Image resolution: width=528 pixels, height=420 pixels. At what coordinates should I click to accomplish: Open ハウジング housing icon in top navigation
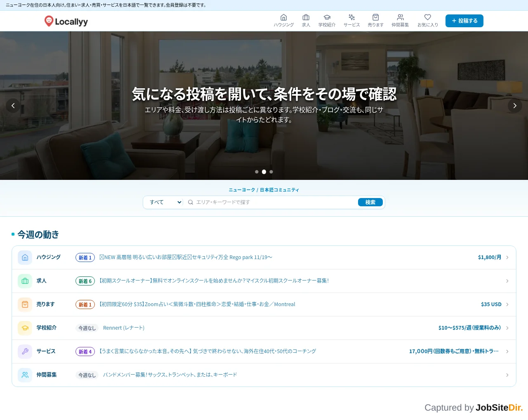(283, 17)
